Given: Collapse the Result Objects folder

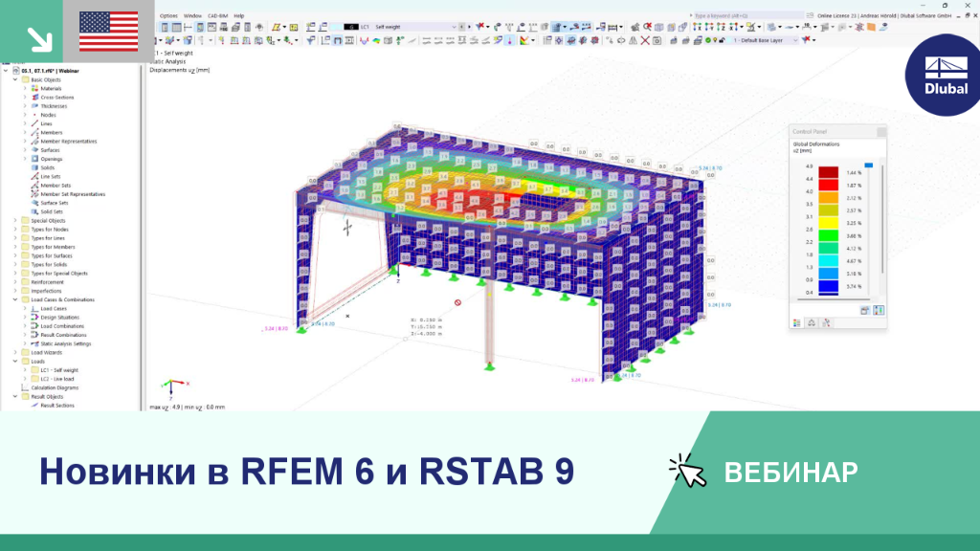Looking at the screenshot, I should point(15,397).
